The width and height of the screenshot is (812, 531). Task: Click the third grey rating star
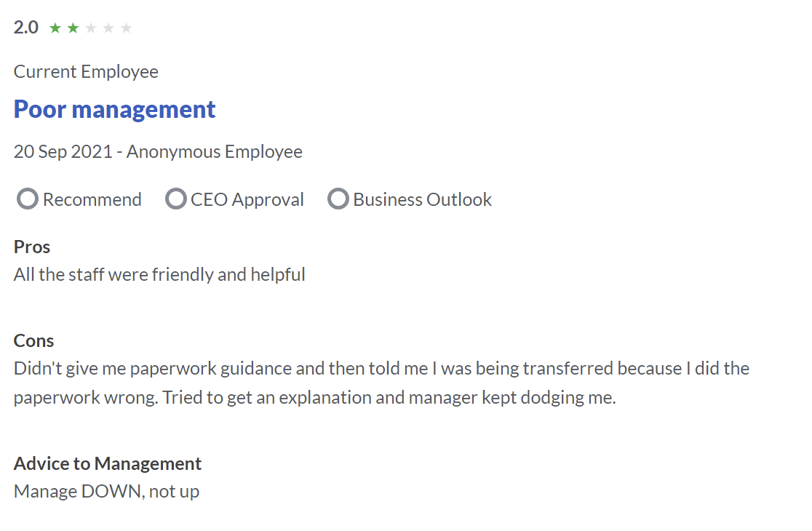point(91,28)
